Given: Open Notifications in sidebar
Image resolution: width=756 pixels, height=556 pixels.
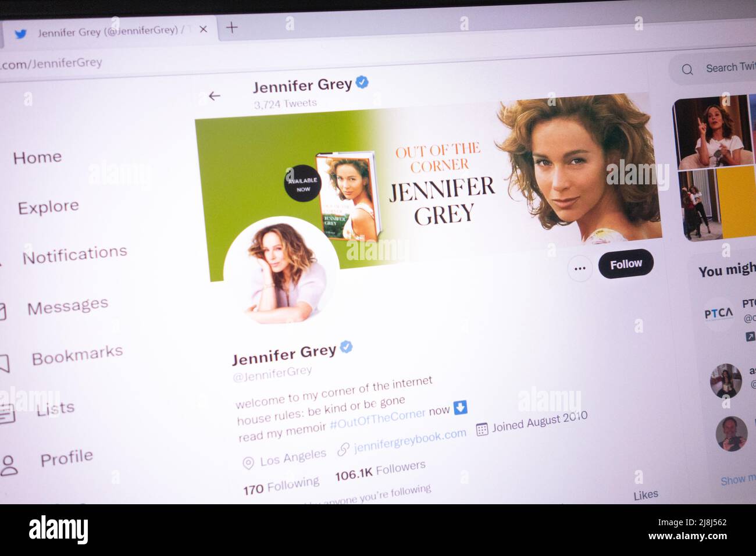Looking at the screenshot, I should (74, 254).
